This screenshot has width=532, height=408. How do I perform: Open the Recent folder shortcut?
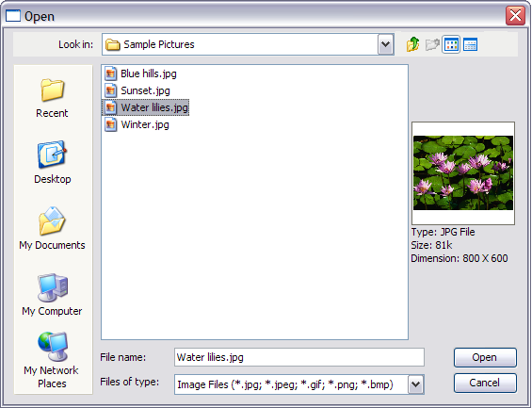pyautogui.click(x=52, y=98)
